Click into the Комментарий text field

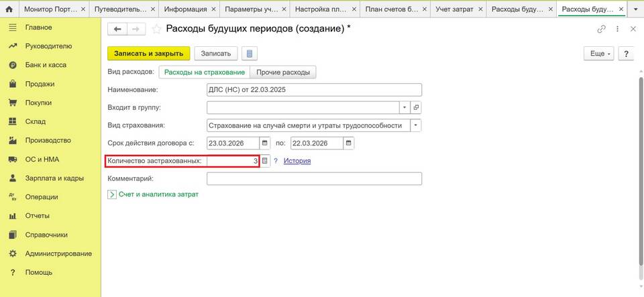(x=314, y=178)
